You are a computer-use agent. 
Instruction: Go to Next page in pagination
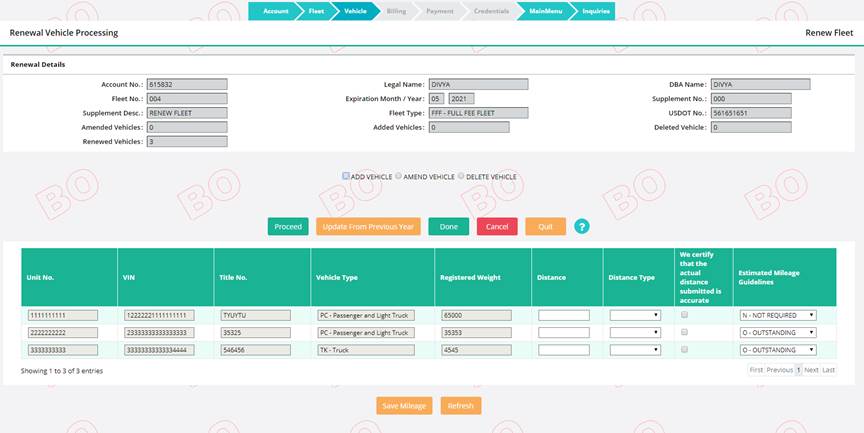[811, 370]
